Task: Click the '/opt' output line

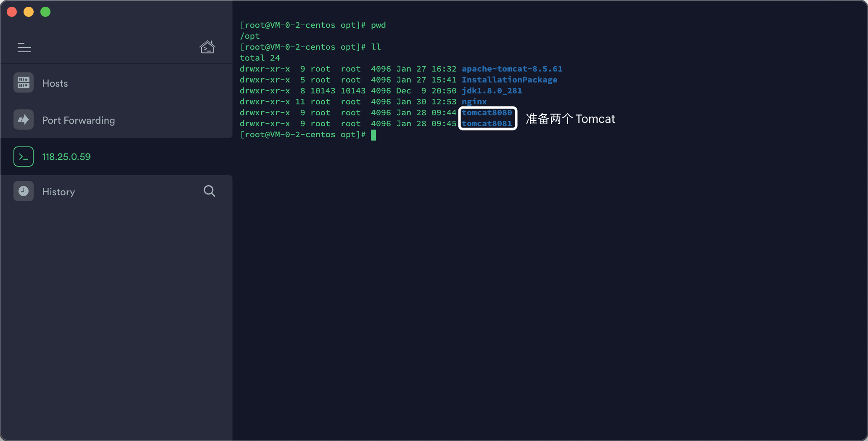Action: 250,36
